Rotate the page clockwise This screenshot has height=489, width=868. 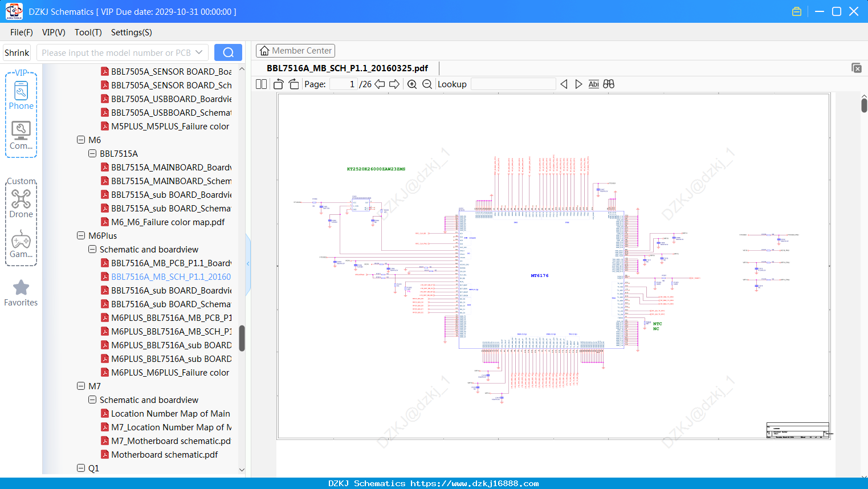point(294,84)
